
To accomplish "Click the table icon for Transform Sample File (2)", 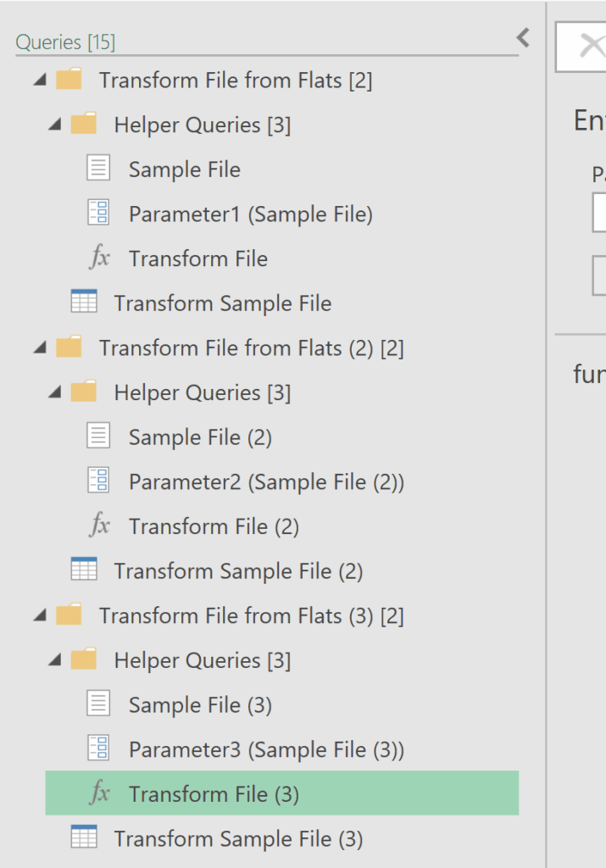I will tap(84, 570).
